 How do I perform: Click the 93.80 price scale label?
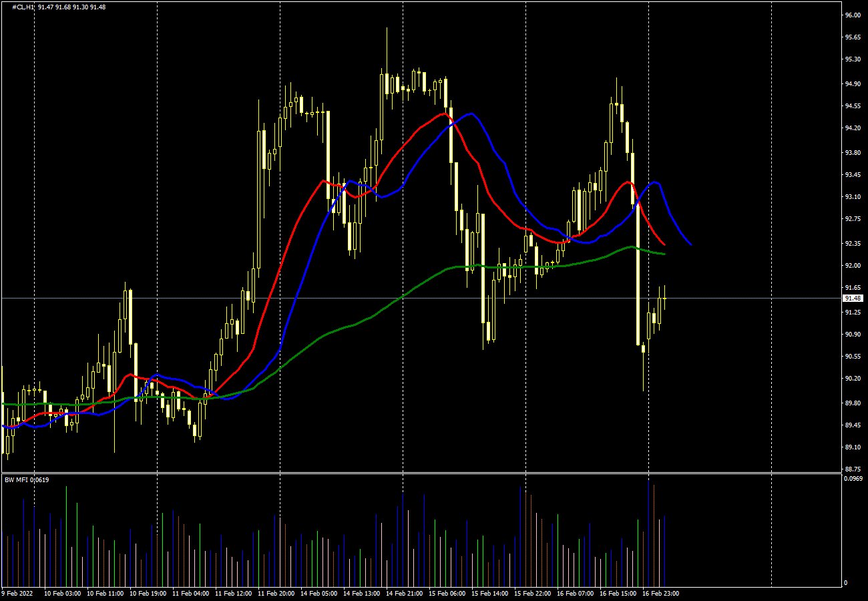(853, 153)
